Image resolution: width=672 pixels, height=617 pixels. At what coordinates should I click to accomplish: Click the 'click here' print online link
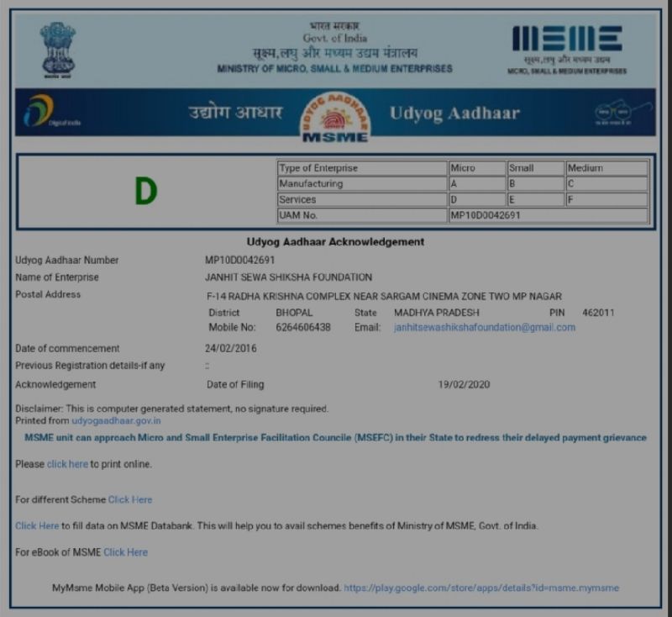[x=67, y=464]
